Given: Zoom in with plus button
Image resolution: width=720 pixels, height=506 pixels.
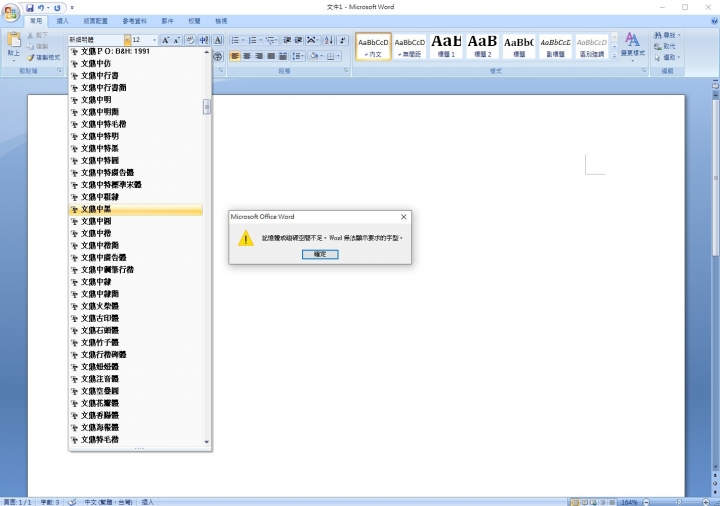Looking at the screenshot, I should [706, 502].
